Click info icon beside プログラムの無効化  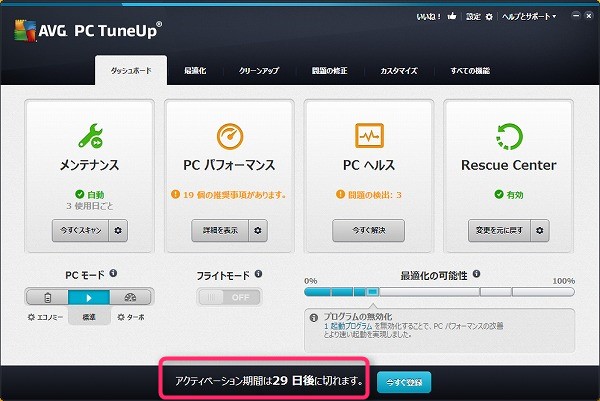[314, 318]
